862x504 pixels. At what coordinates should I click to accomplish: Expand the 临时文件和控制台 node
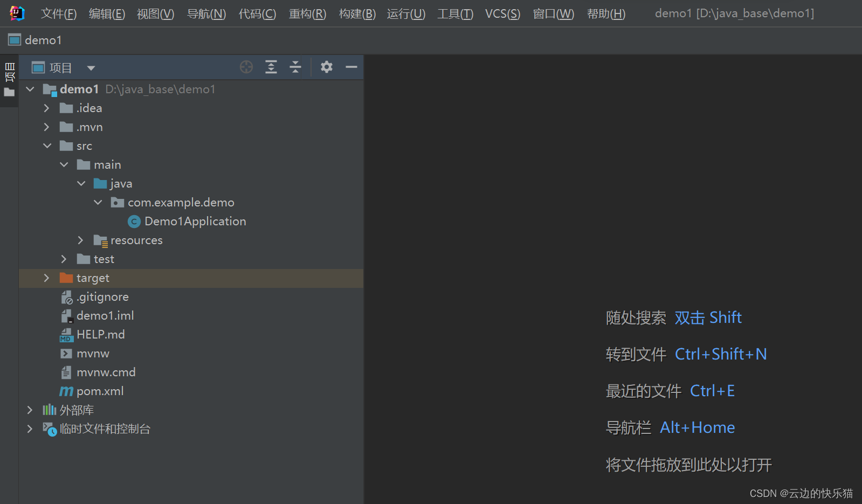tap(30, 429)
